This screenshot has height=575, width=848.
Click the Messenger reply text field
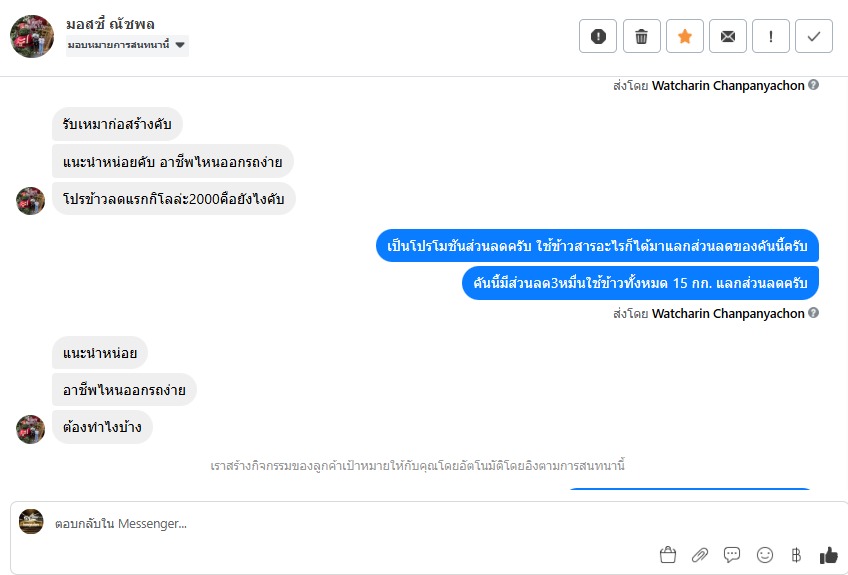[x=352, y=524]
